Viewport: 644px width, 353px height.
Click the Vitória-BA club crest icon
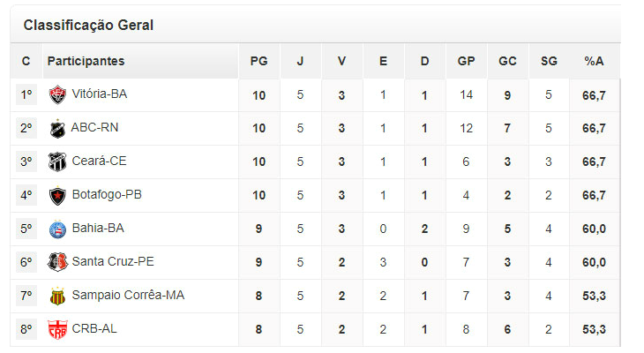[57, 94]
